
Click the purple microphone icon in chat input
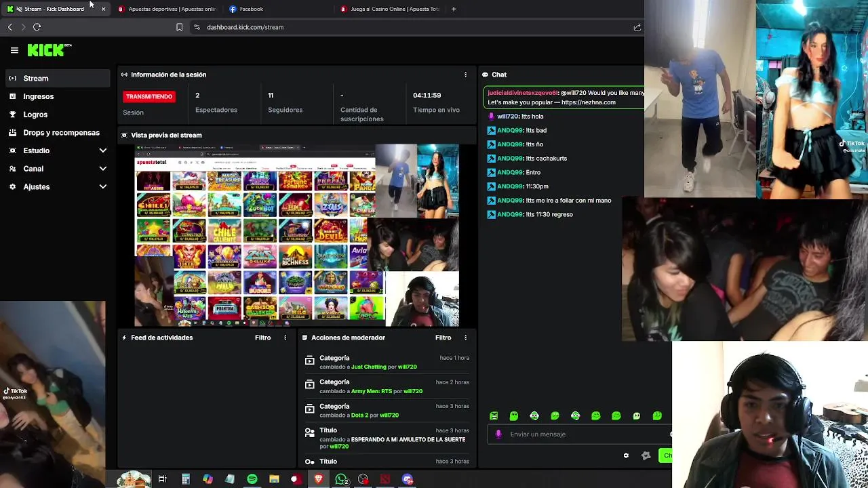click(498, 434)
